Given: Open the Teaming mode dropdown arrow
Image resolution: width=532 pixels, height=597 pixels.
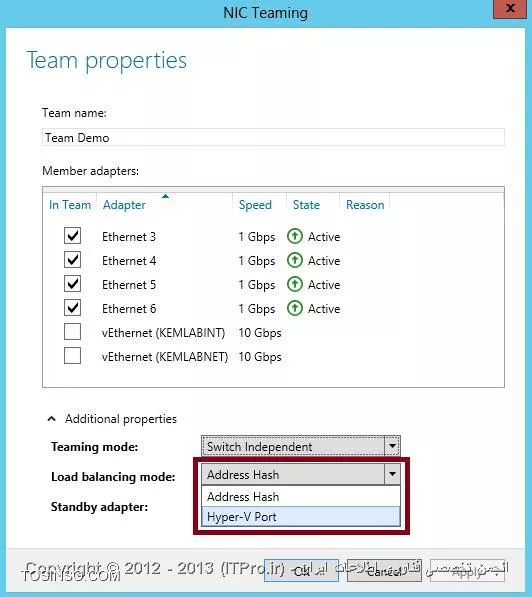Looking at the screenshot, I should pyautogui.click(x=392, y=446).
